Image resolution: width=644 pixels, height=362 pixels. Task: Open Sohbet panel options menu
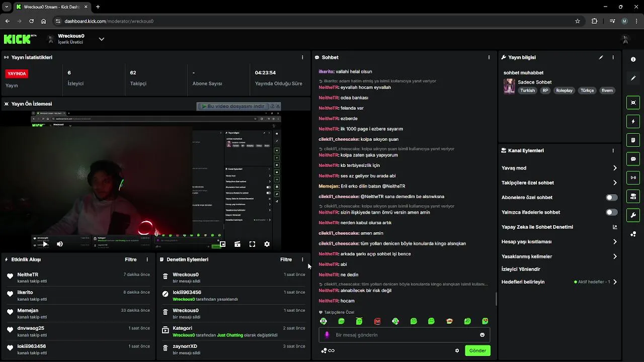[489, 57]
